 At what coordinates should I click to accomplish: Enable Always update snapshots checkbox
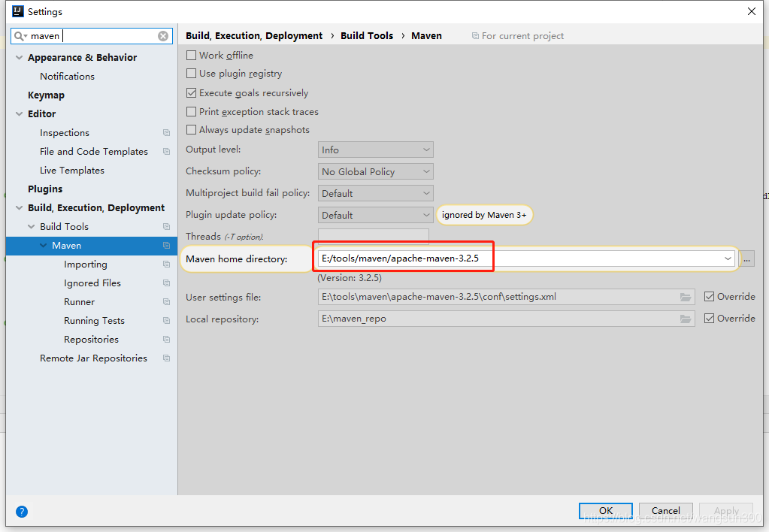pos(191,130)
